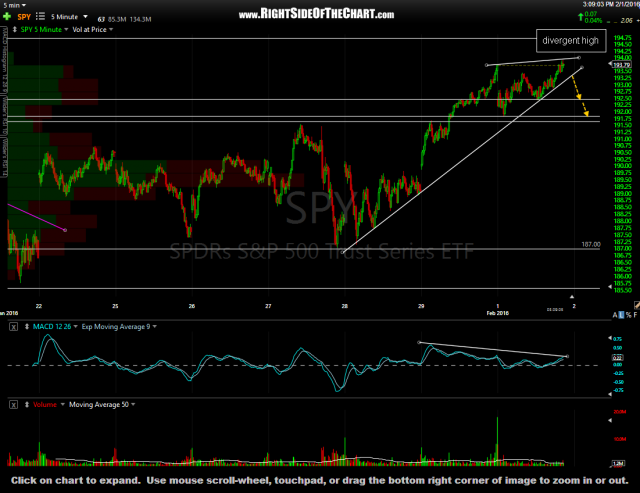Click the left arrow atop MACD scale

(x=610, y=338)
